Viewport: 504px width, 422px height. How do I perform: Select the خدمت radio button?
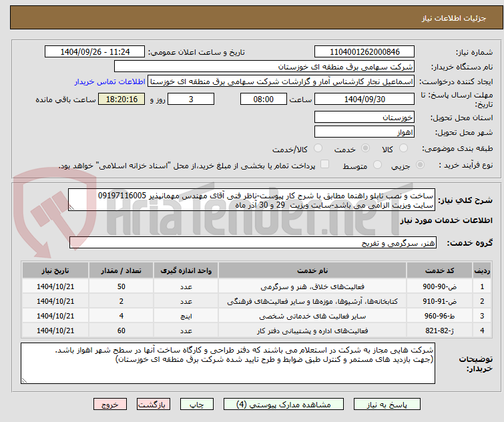(365, 148)
